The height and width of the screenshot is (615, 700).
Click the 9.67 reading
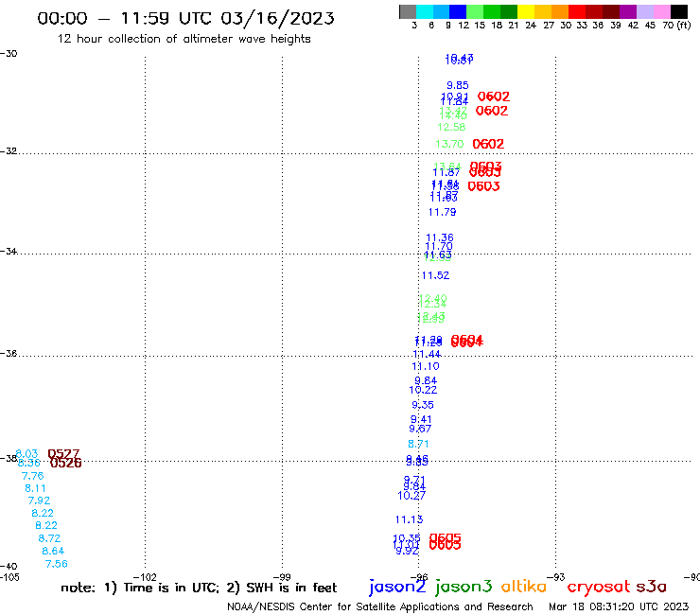(420, 429)
